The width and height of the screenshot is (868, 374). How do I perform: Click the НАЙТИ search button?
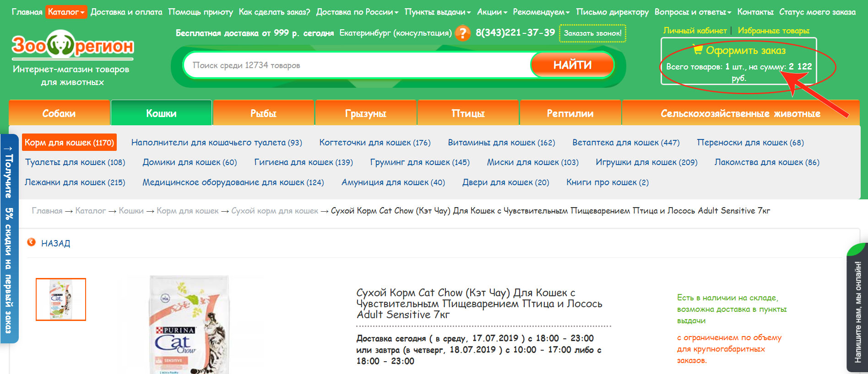click(572, 65)
